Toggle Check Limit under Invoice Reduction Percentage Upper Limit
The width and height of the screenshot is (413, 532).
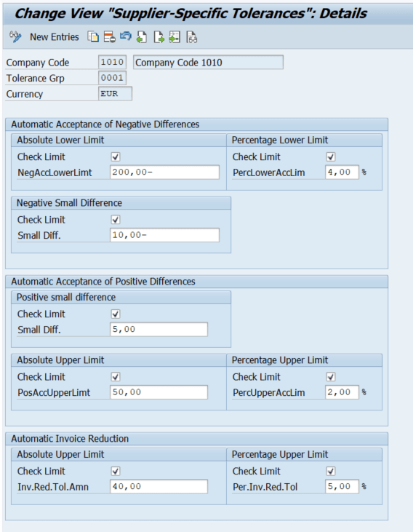pyautogui.click(x=331, y=471)
